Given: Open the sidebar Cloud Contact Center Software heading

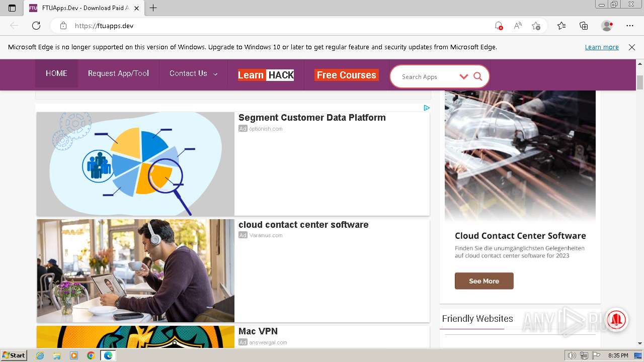Looking at the screenshot, I should pyautogui.click(x=520, y=236).
